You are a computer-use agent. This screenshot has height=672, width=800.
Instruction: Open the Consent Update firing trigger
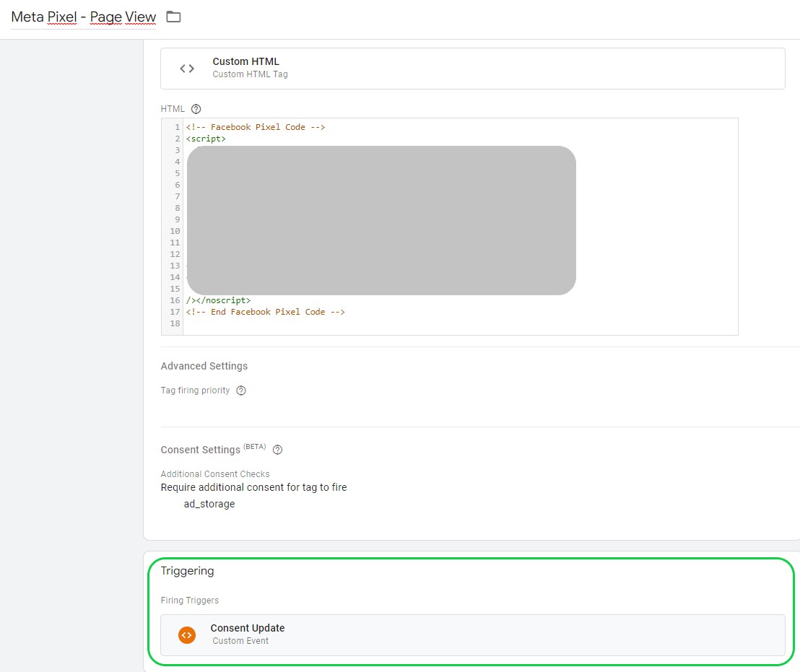coord(472,635)
